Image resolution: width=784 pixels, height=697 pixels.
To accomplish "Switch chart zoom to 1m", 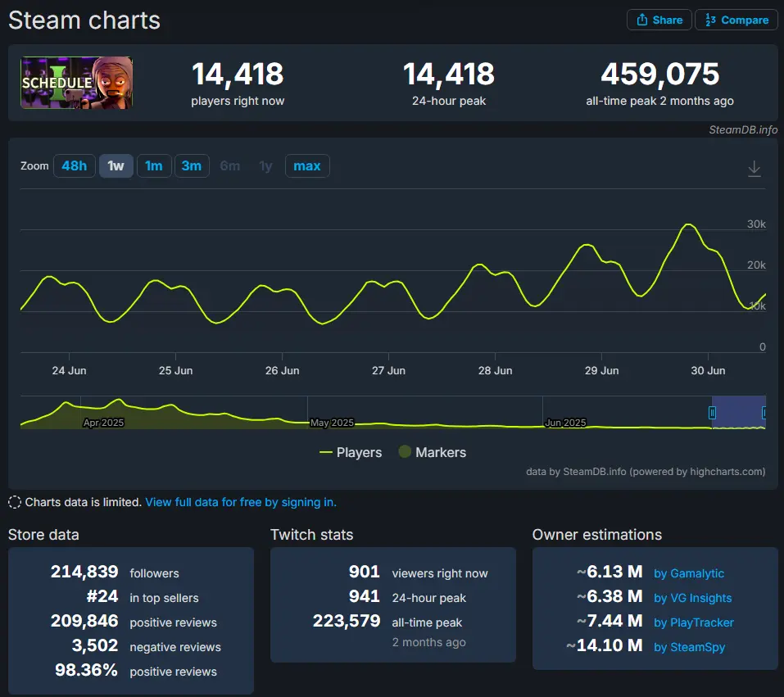I will 153,166.
